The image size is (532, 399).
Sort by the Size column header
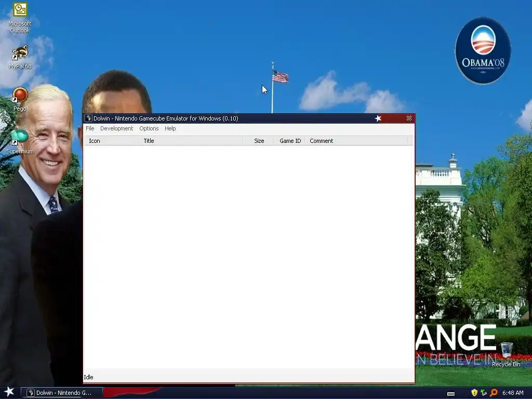(258, 141)
